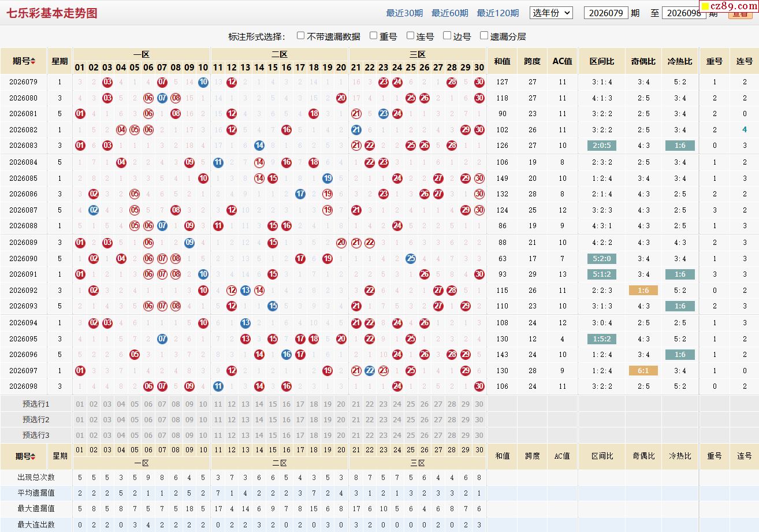The width and height of the screenshot is (759, 532).
Task: Click blue ball 11 in row 2026084
Action: tap(218, 162)
